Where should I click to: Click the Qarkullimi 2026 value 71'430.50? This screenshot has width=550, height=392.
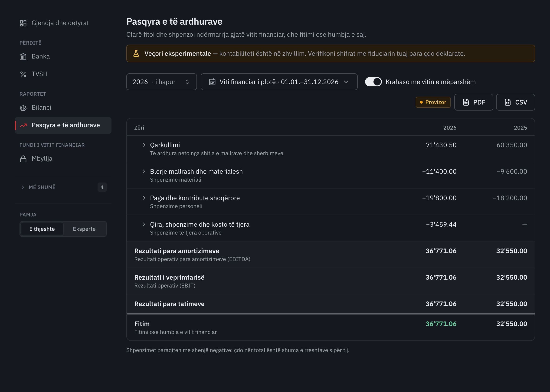tap(441, 145)
